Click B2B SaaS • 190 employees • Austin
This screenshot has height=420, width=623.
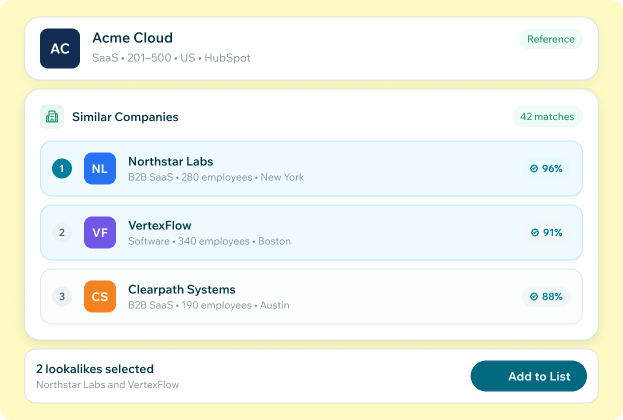point(209,305)
